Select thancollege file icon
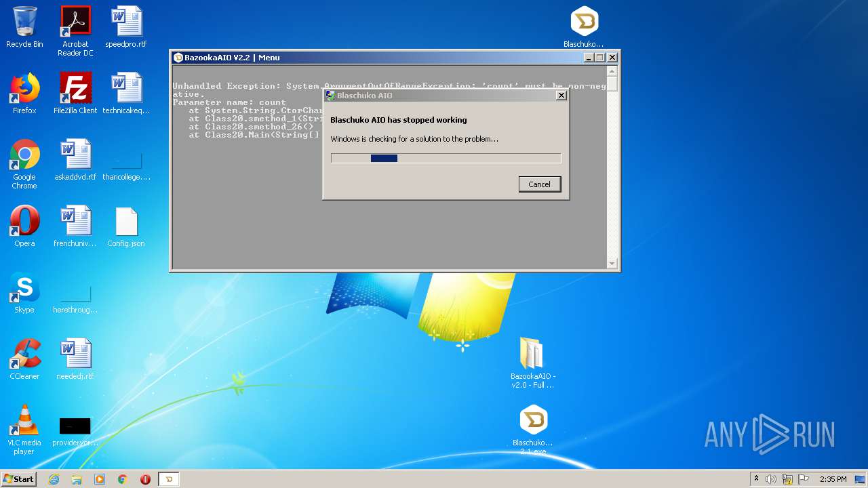The image size is (868, 488). (126, 163)
